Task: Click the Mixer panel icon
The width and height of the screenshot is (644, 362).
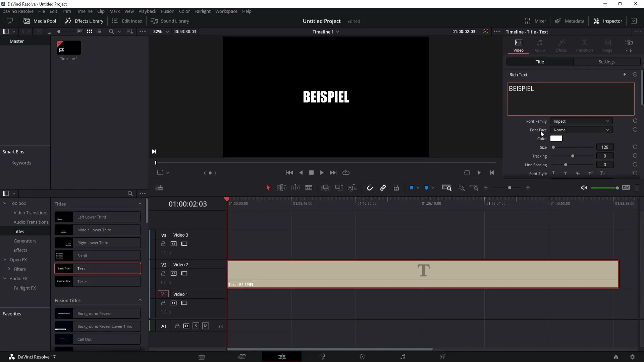Action: coord(527,21)
